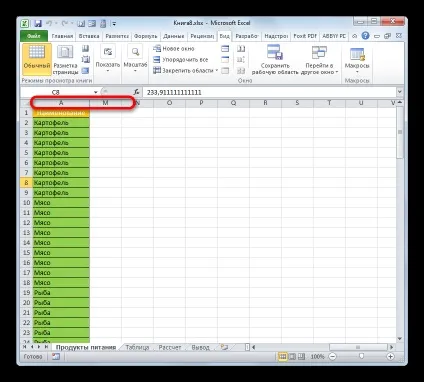Click the Save icon in quick access toolbar

[x=37, y=24]
